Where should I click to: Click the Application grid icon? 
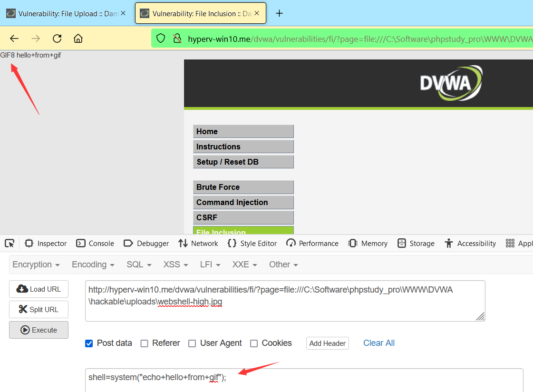coord(510,244)
